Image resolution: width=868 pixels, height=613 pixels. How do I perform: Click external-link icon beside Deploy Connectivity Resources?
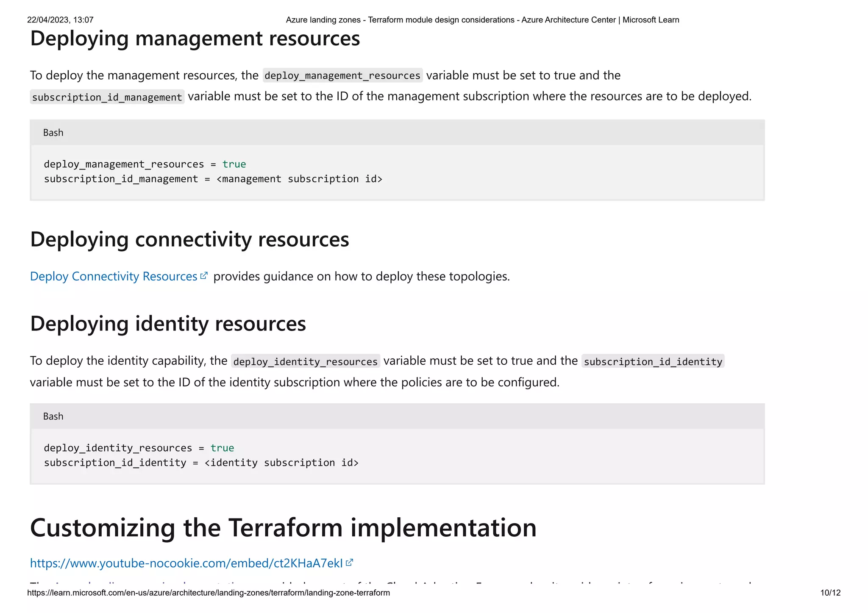(x=204, y=276)
